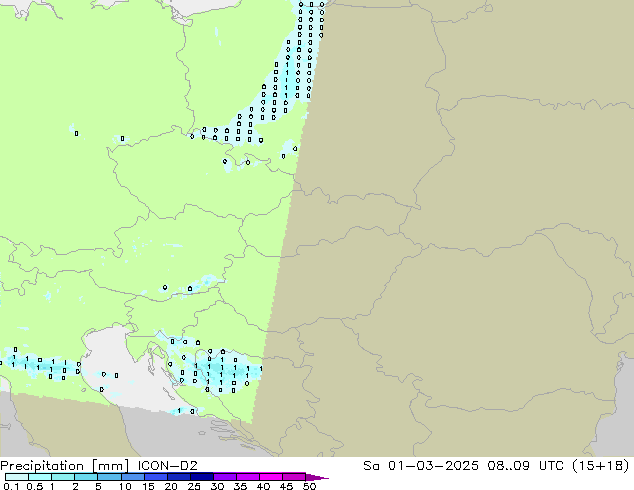Click the legend swatch between 0.1 and 0.5
This screenshot has height=490, width=634.
(x=17, y=477)
